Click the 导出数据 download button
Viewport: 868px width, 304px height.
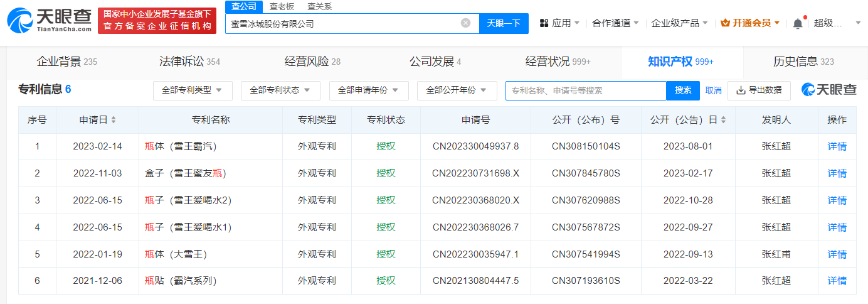pyautogui.click(x=759, y=90)
